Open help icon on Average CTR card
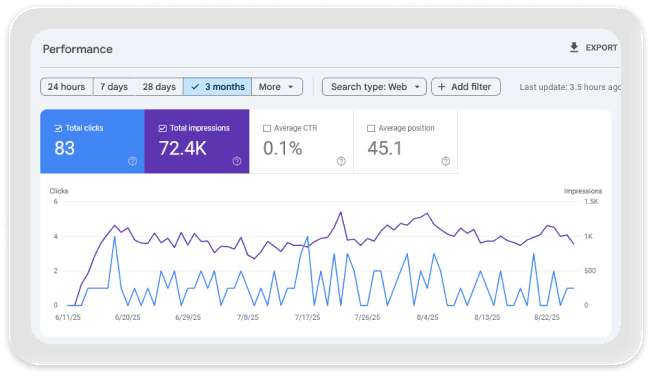651x376 pixels. [341, 161]
